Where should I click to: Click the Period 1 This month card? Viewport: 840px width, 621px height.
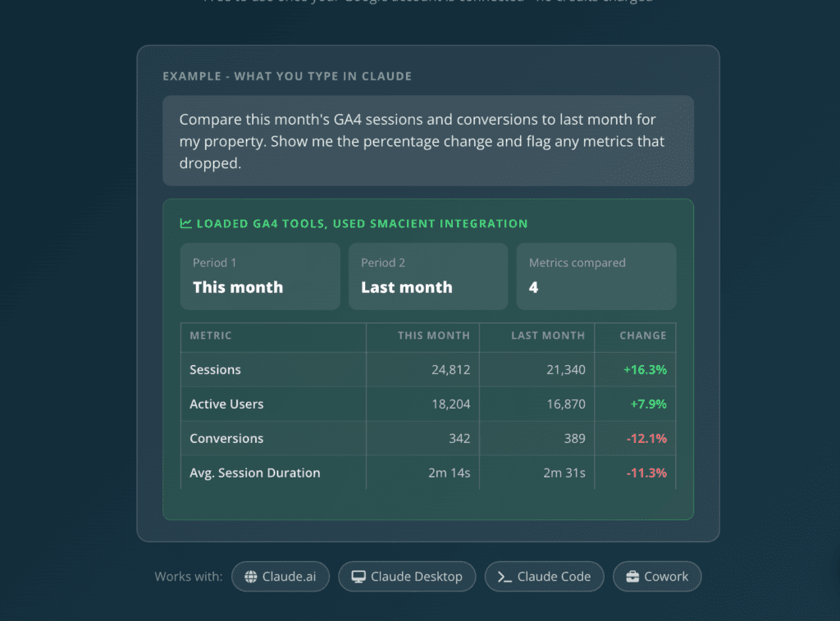260,276
